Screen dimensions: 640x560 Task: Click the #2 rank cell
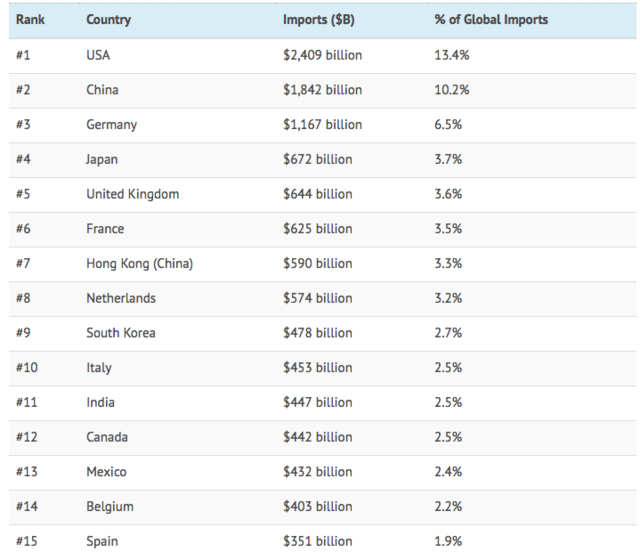click(23, 90)
